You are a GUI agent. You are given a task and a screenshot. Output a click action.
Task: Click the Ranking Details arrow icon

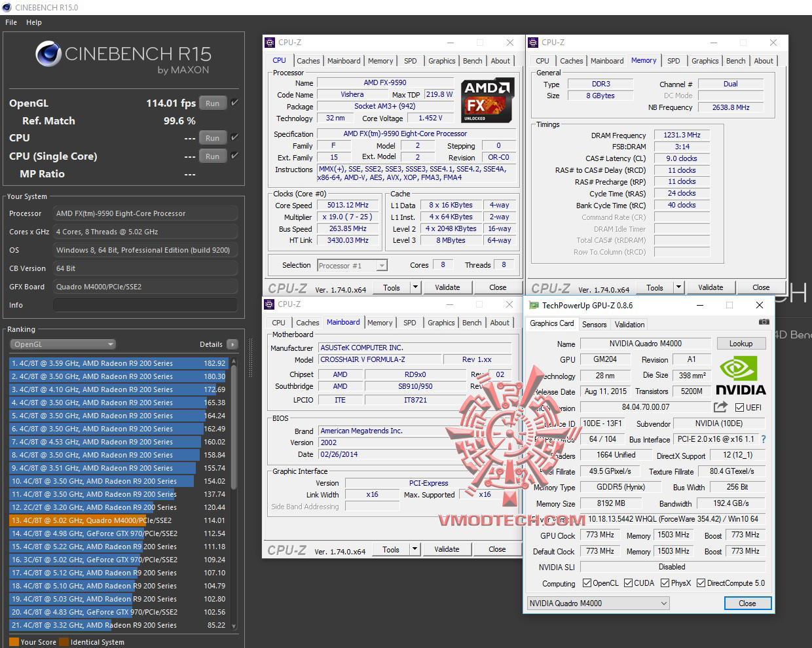pos(232,344)
